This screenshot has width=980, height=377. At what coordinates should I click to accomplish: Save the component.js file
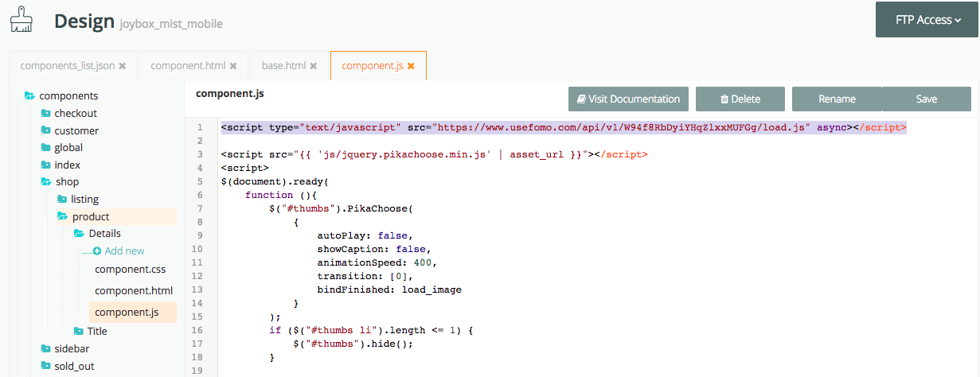(927, 99)
